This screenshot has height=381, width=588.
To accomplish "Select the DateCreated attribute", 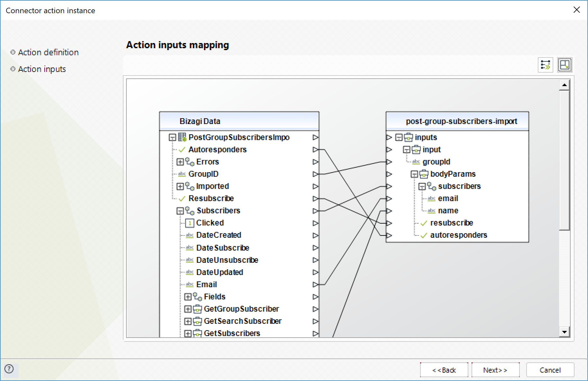I will point(219,235).
